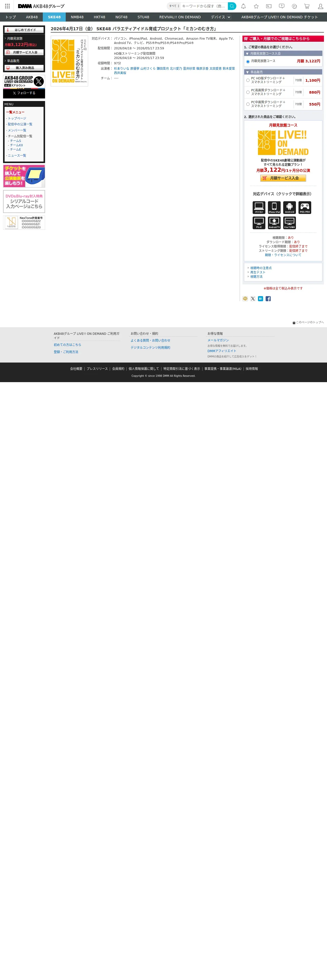Screen dimensions: 327x980
Task: Collapse the 月額見放題コース入会 section header
Action: click(x=283, y=54)
